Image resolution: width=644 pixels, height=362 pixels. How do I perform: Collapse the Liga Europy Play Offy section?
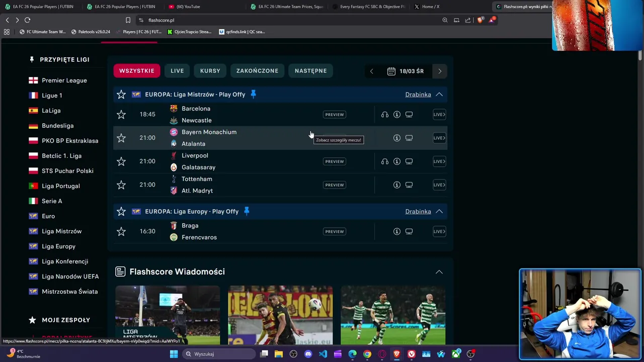click(x=439, y=212)
